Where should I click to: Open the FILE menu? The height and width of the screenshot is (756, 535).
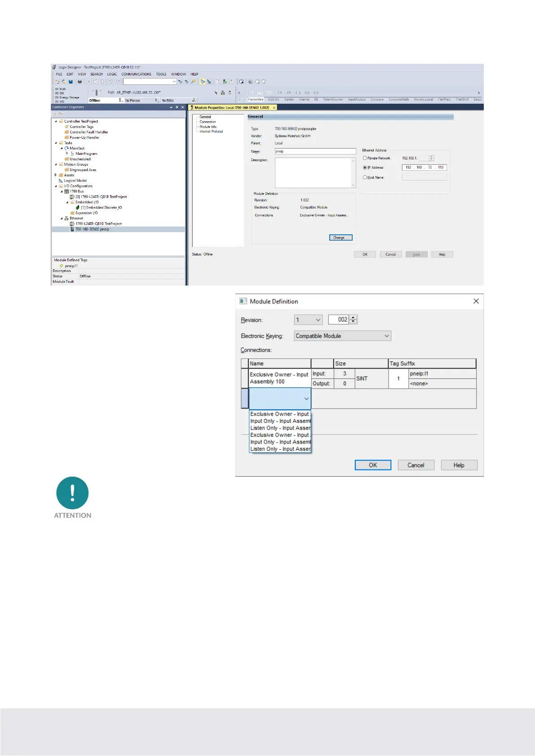click(59, 74)
